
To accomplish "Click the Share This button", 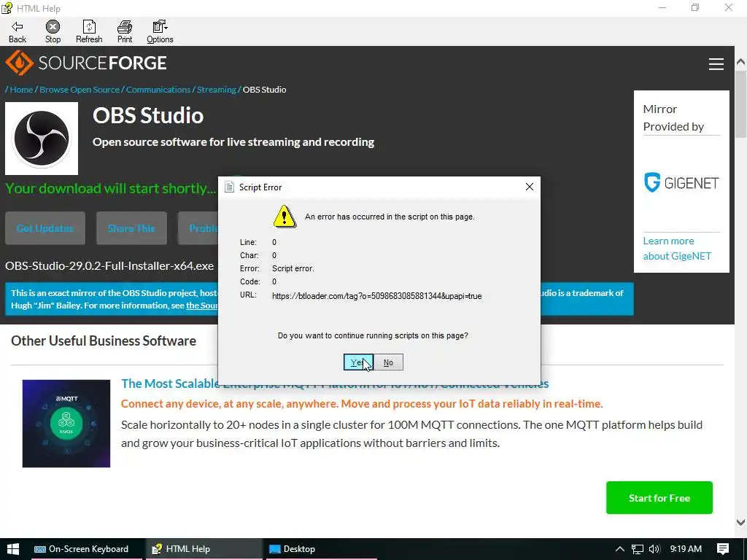I will (131, 228).
